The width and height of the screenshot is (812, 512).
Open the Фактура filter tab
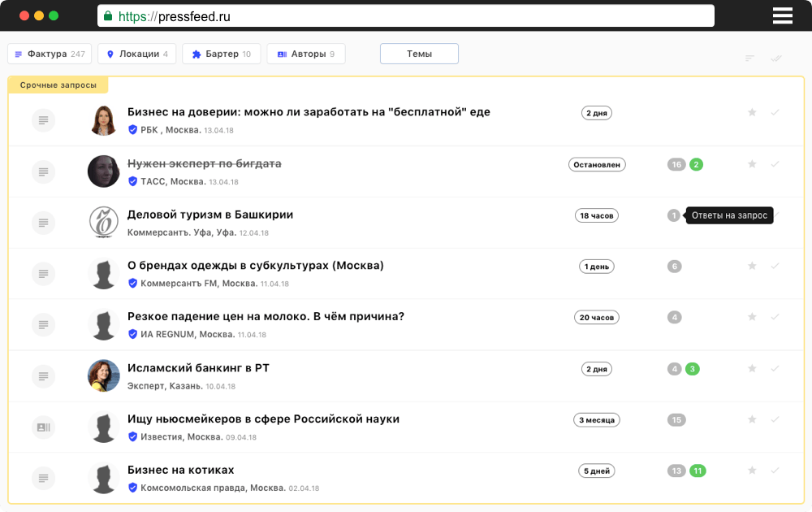tap(50, 54)
